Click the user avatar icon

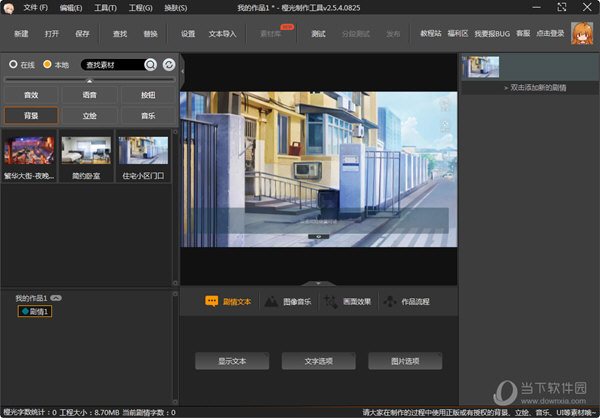point(581,33)
